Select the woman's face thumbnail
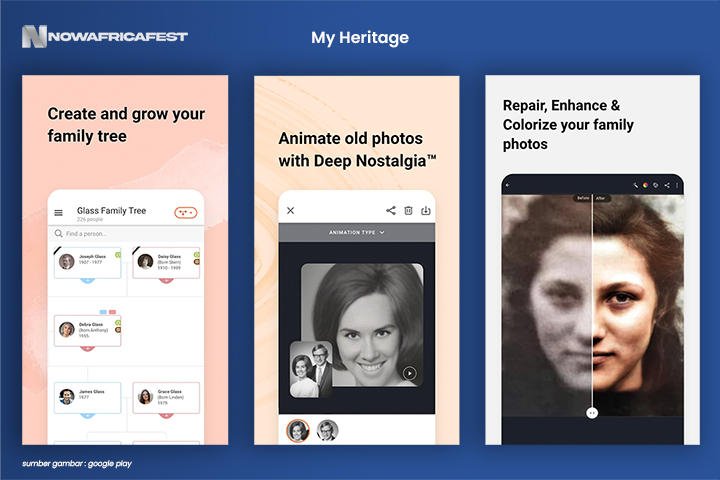720x480 pixels. 298,431
